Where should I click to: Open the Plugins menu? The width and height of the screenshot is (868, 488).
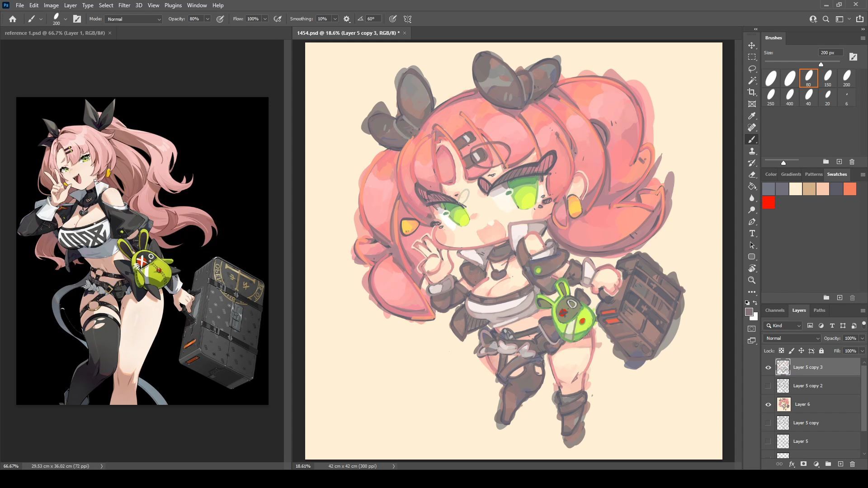click(x=173, y=5)
